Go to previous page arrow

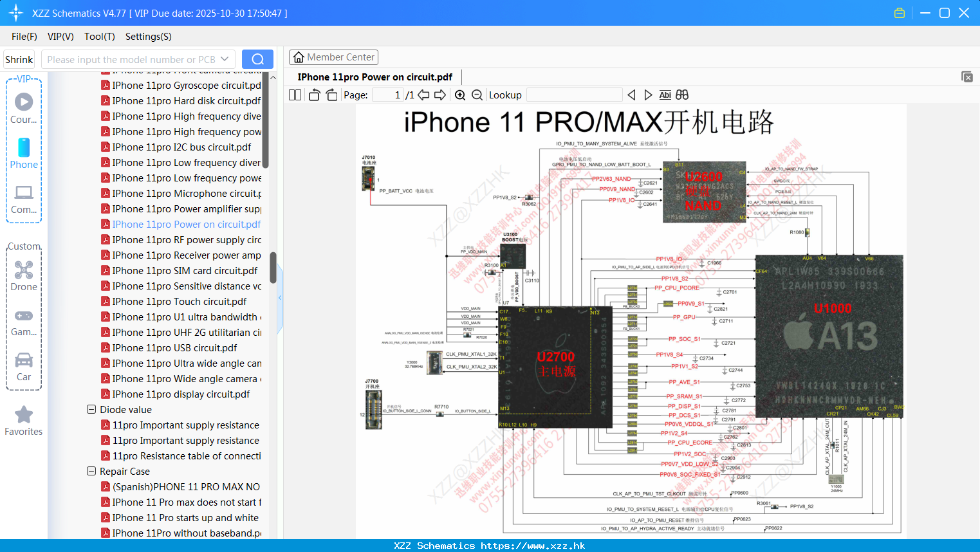[423, 95]
